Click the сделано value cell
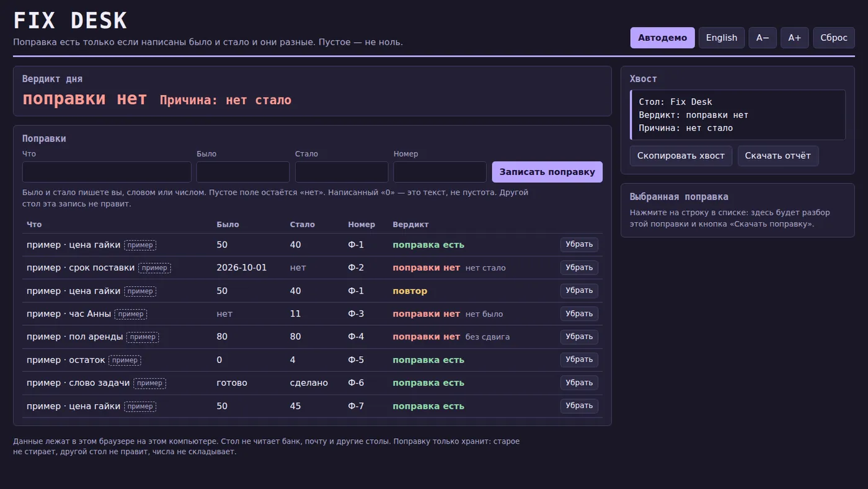868x489 pixels. point(309,383)
